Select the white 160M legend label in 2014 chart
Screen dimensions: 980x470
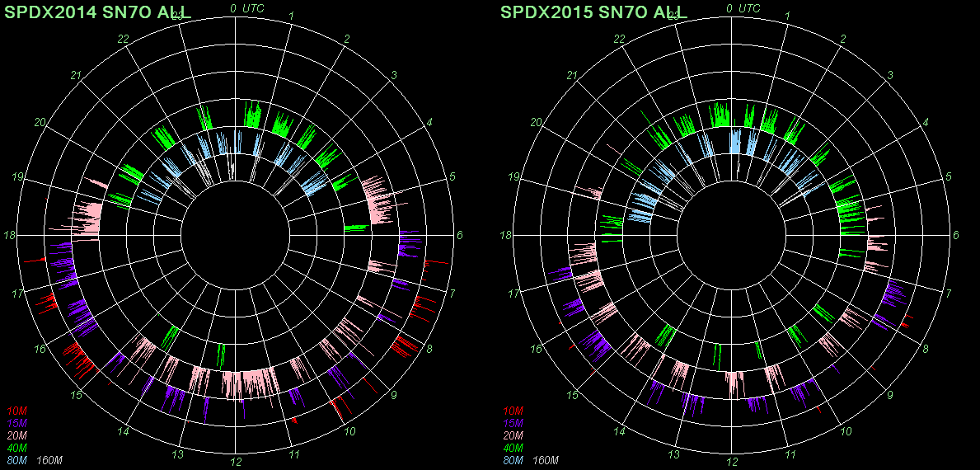[x=50, y=460]
